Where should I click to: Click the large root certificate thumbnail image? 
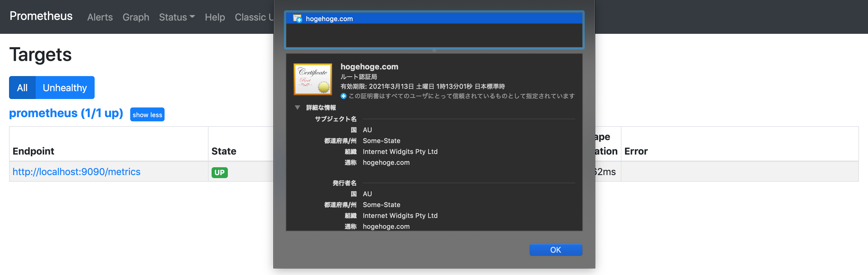pos(313,79)
